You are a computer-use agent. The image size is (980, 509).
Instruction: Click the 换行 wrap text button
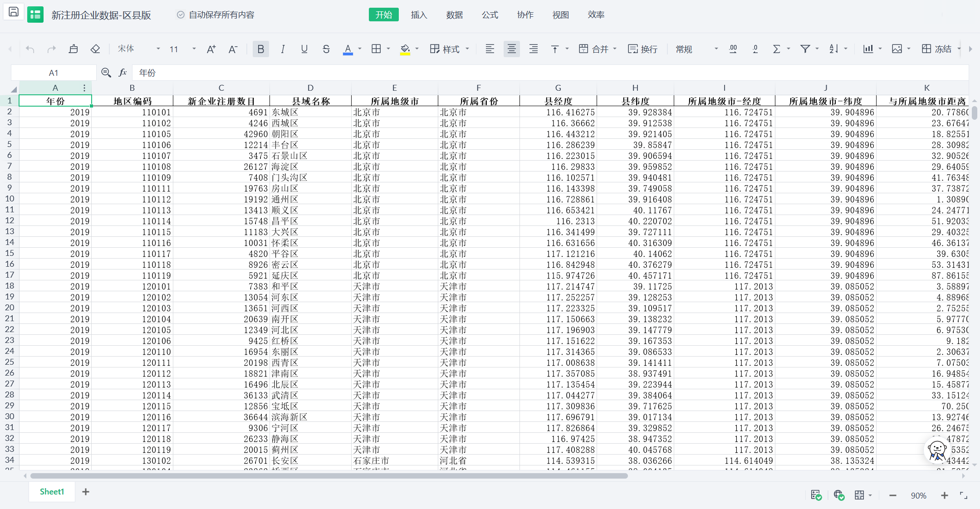(642, 49)
